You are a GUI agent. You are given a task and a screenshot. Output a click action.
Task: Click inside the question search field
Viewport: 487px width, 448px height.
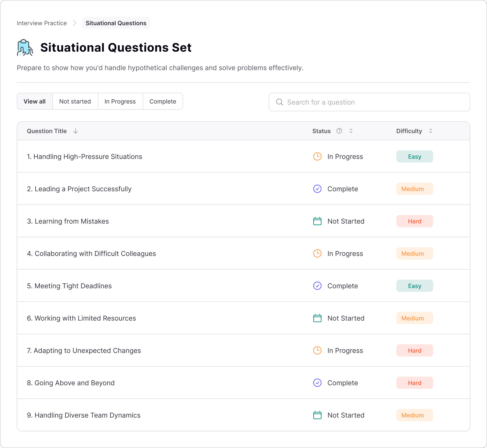pos(339,102)
